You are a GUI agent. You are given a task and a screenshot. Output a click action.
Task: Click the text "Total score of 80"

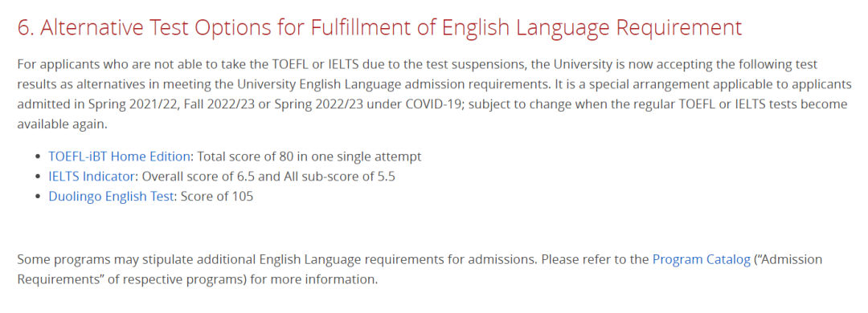click(244, 156)
